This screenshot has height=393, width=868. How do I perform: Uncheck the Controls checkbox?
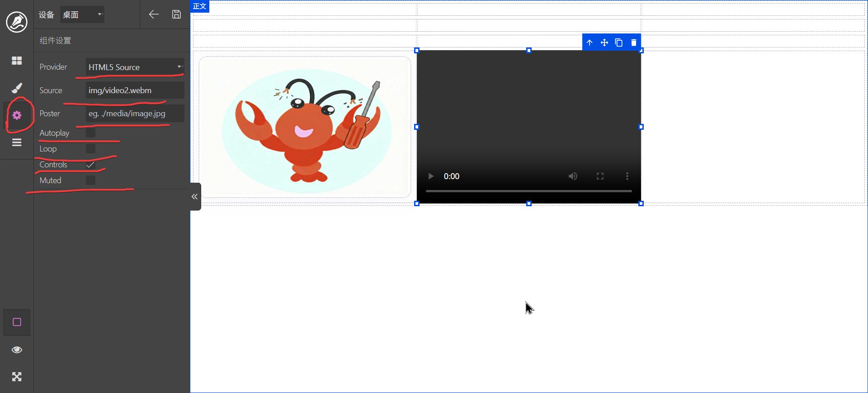[x=90, y=165]
